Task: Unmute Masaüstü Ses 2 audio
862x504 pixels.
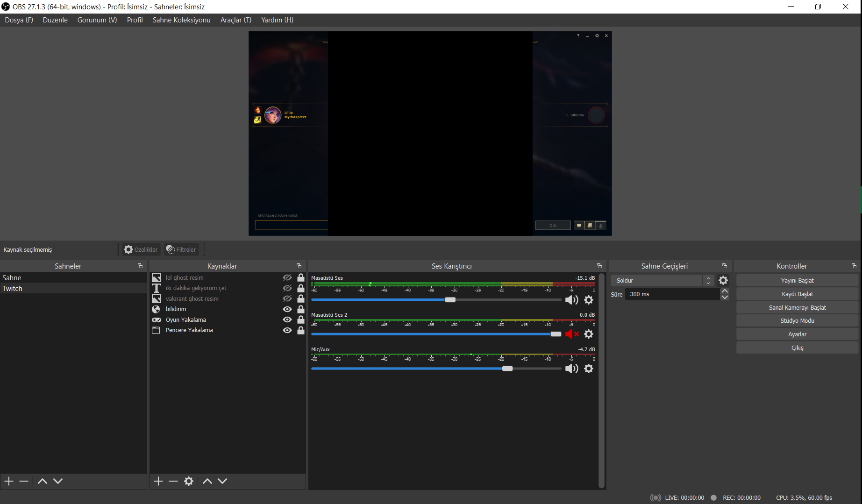Action: click(x=572, y=334)
